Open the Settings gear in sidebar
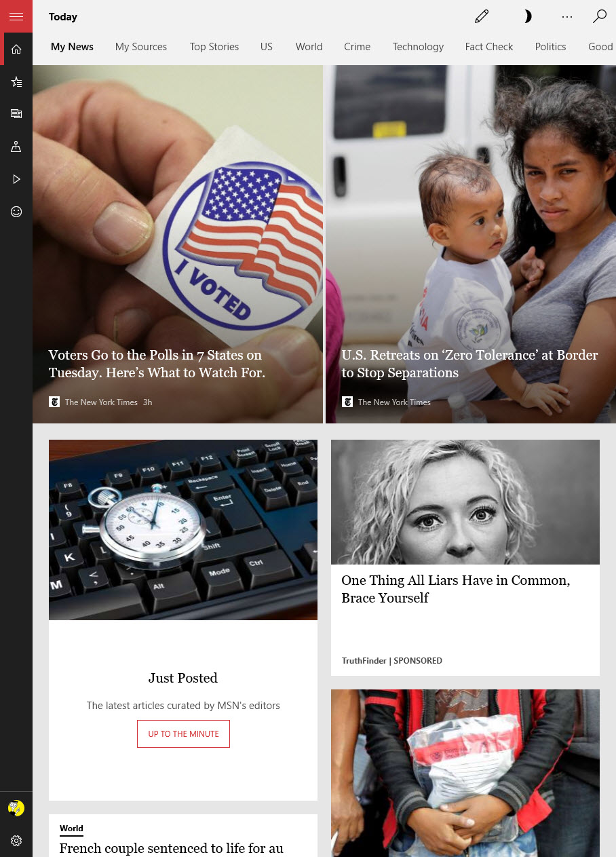This screenshot has height=857, width=616. coord(16,841)
